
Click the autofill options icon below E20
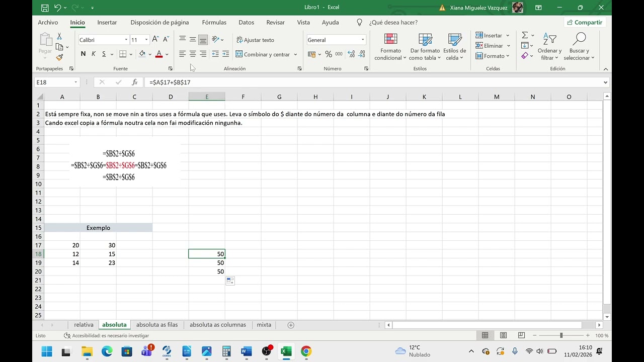point(230,281)
